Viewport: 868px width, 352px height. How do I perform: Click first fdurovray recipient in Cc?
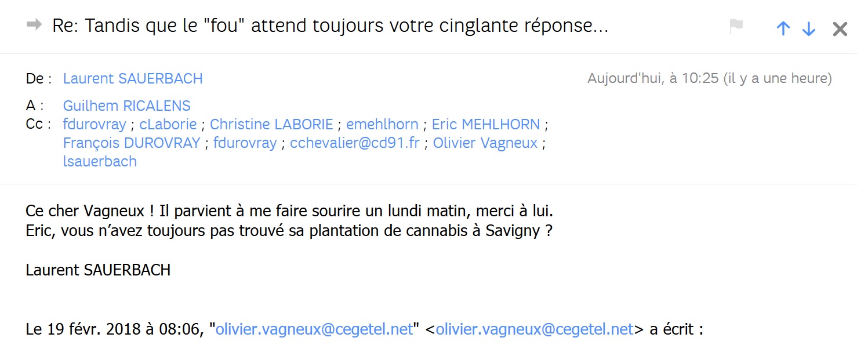[x=95, y=125]
